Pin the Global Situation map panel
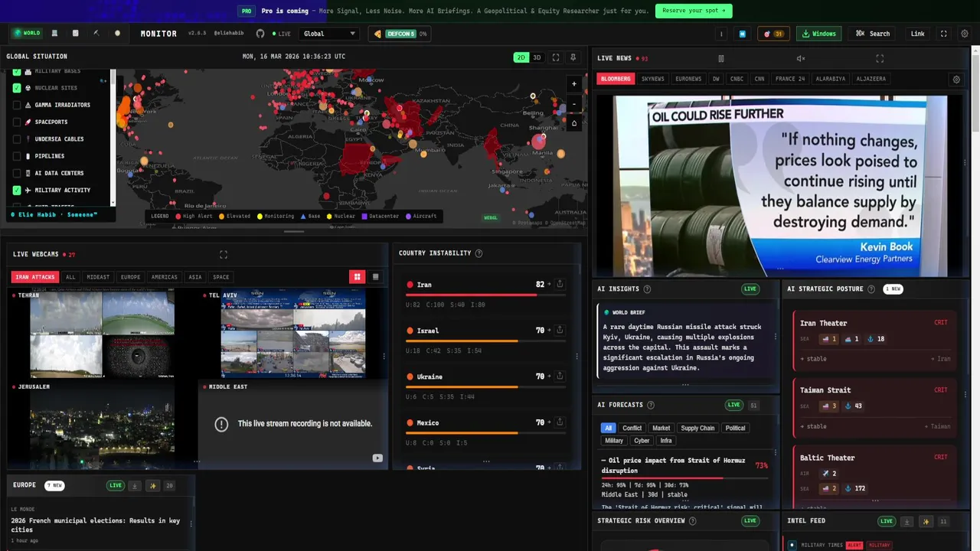 point(574,57)
